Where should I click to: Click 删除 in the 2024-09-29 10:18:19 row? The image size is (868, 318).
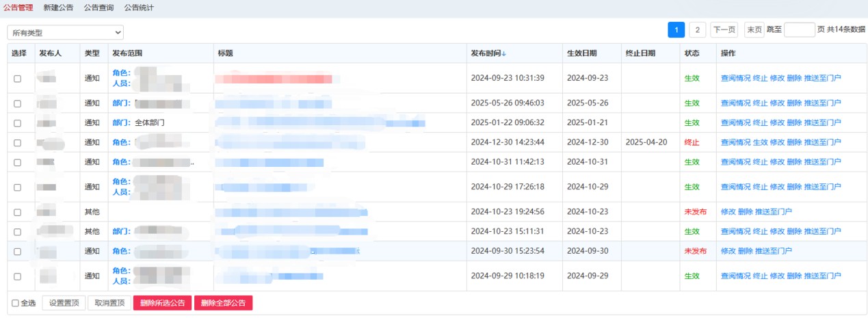coord(794,276)
